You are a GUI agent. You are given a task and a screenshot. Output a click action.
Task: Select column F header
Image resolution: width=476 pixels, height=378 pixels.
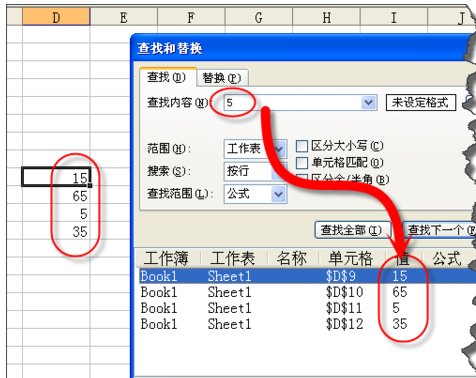coord(191,17)
